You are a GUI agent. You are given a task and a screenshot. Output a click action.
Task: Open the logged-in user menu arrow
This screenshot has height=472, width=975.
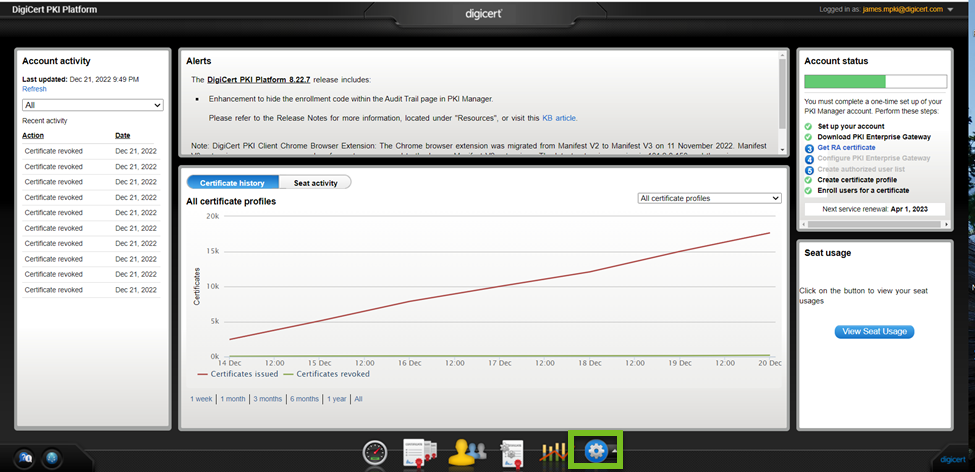[950, 10]
